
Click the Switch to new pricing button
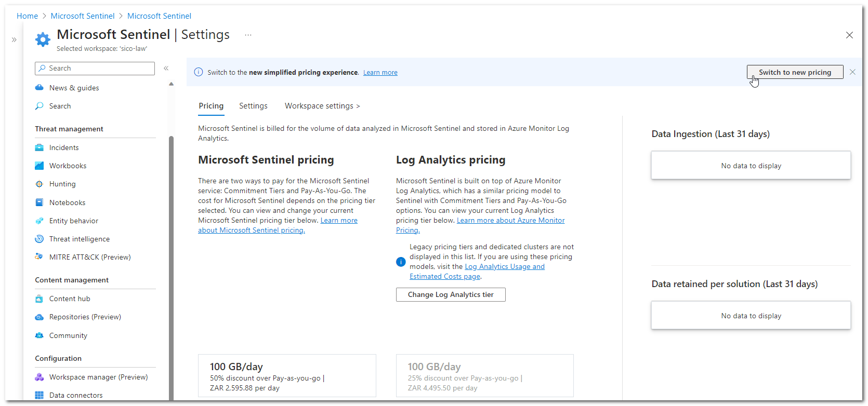[x=795, y=72]
